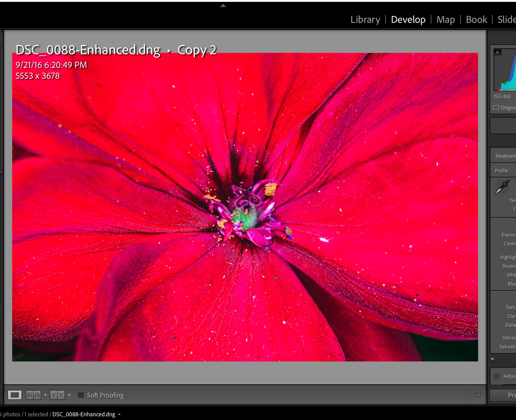Enable Before/After view with the YY icon
This screenshot has height=420, width=516.
tap(57, 395)
